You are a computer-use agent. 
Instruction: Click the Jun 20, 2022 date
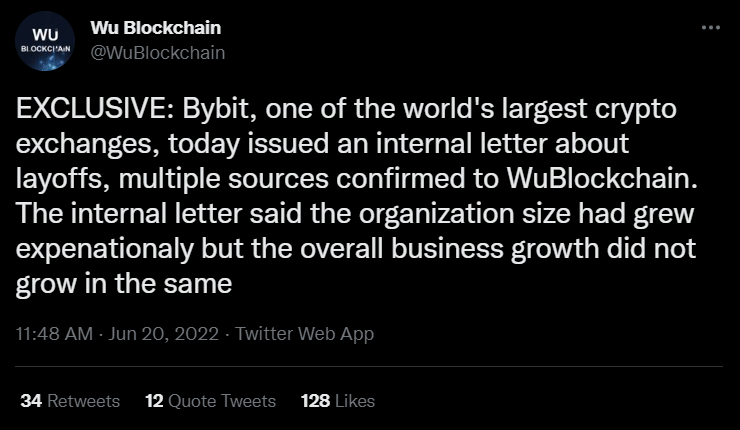click(x=163, y=334)
